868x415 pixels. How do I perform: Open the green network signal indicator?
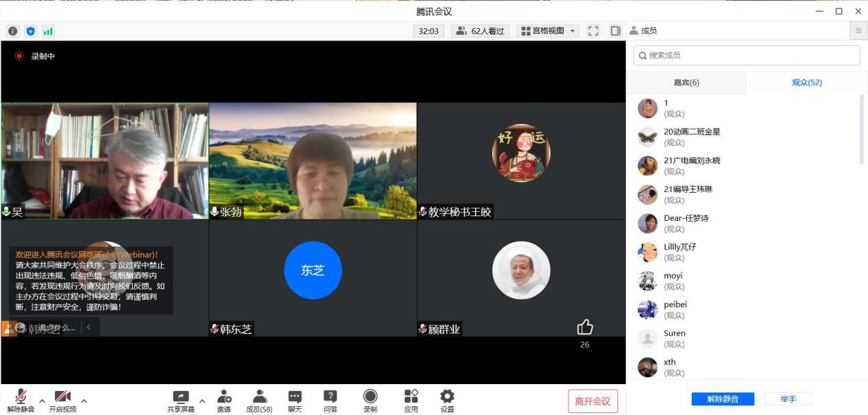(48, 31)
